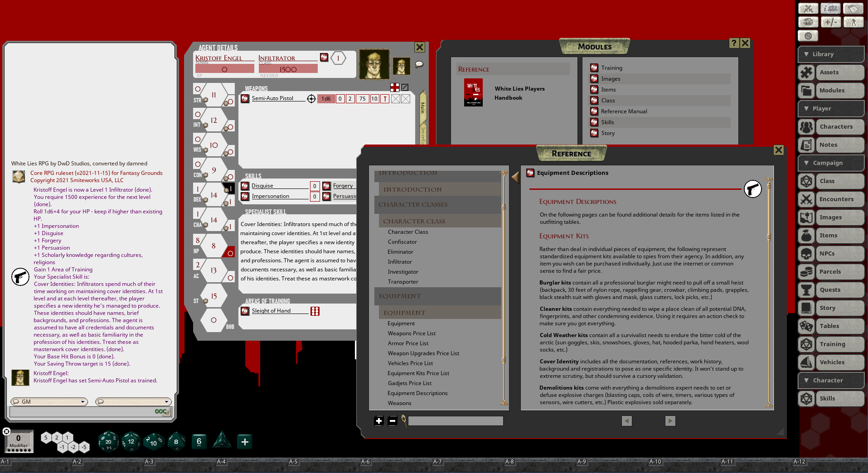The width and height of the screenshot is (868, 473).
Task: Open the Parcels sidebar button
Action: (831, 271)
